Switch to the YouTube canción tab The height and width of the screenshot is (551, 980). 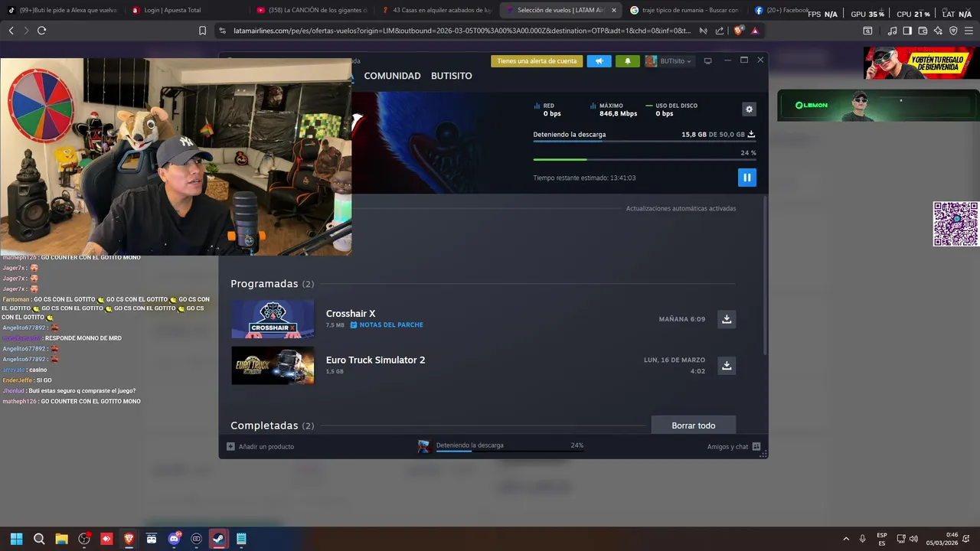pyautogui.click(x=312, y=10)
